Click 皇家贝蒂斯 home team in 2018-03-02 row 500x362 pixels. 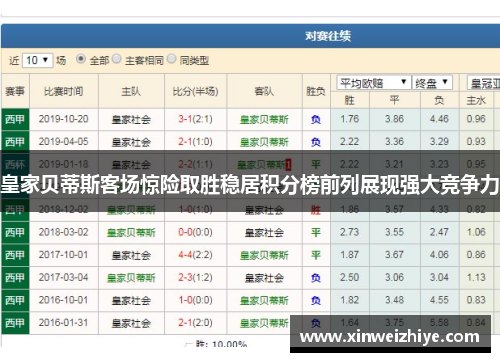click(131, 232)
